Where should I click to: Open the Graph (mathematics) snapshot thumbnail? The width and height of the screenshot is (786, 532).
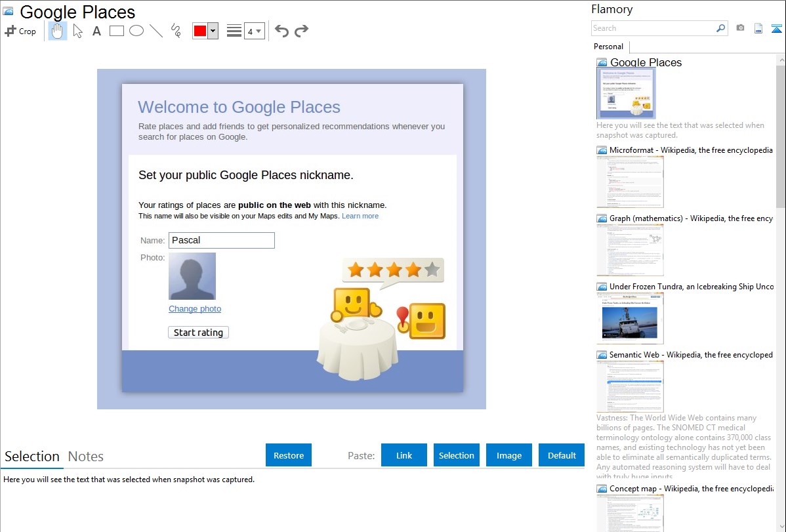(x=630, y=250)
